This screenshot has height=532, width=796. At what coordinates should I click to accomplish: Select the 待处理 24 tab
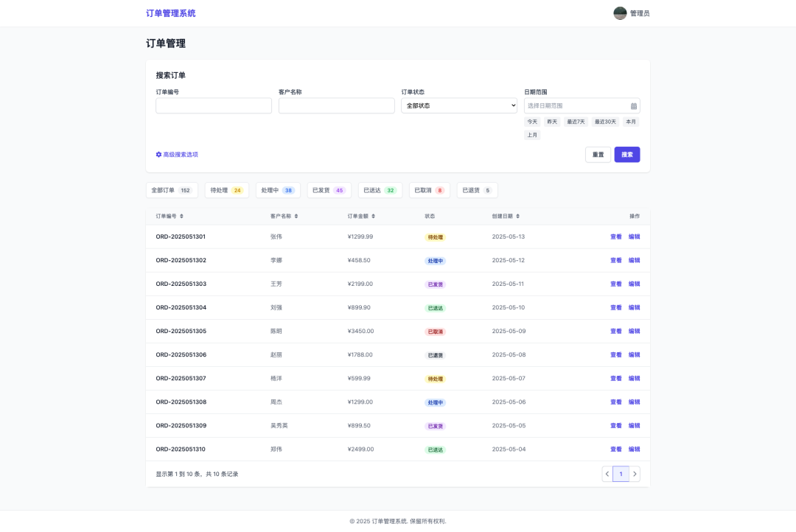point(227,190)
